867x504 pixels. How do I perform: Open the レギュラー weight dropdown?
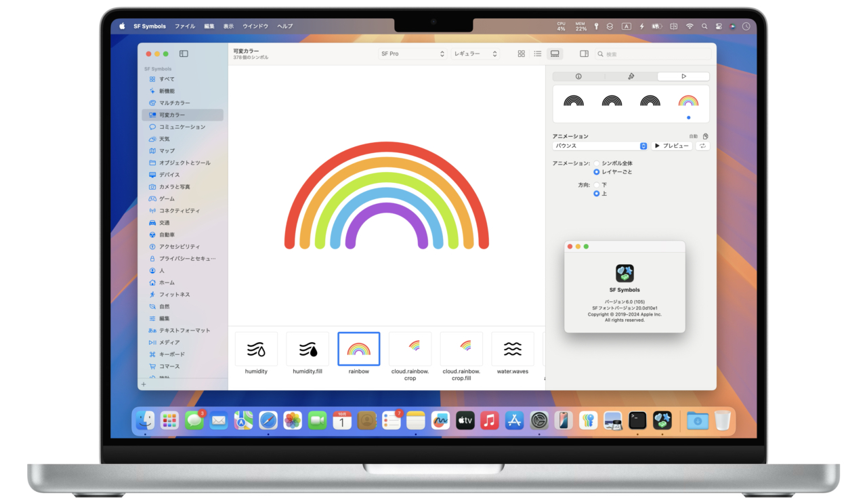click(x=475, y=54)
